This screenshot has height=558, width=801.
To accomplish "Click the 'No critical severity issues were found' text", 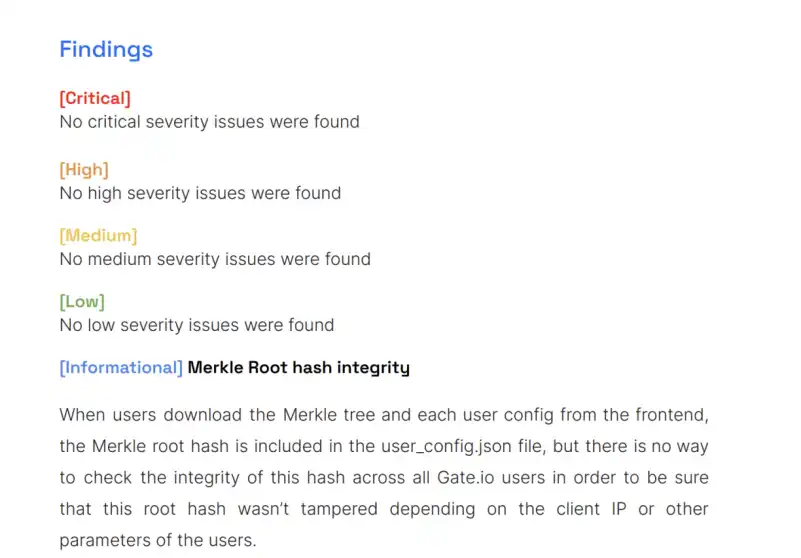I will click(x=209, y=122).
